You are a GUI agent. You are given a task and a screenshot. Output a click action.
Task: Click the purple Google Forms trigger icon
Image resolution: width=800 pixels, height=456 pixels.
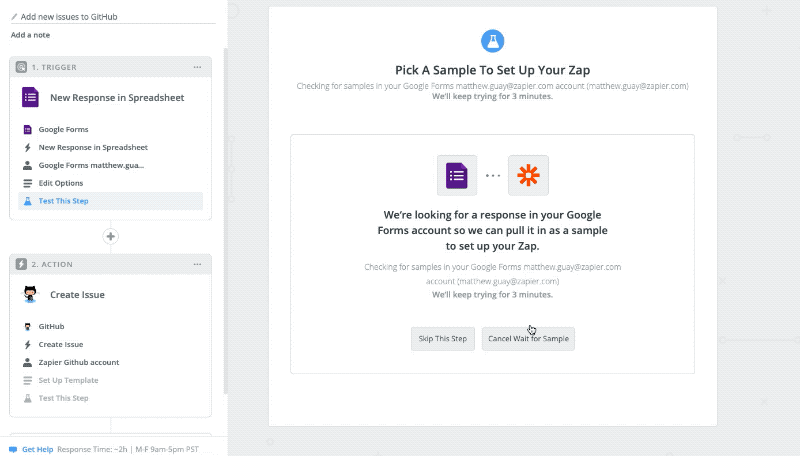pos(30,97)
